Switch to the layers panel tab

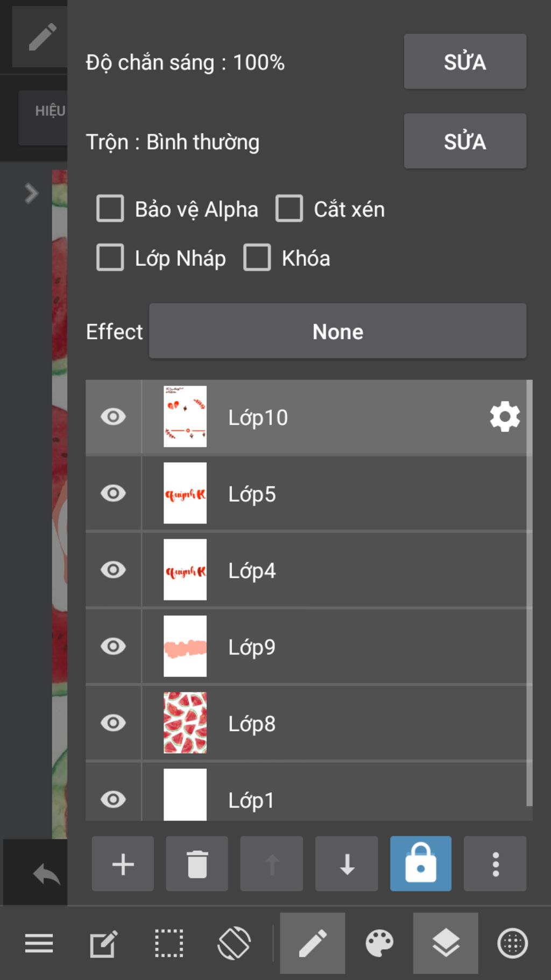[x=446, y=943]
